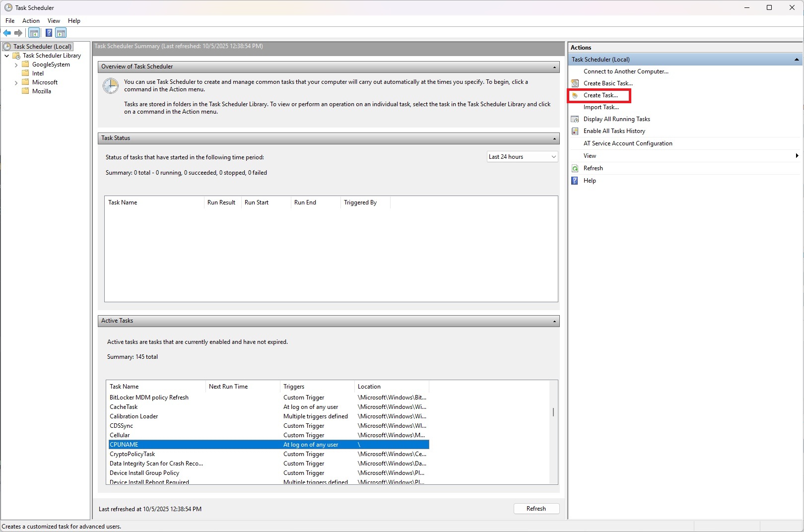The image size is (804, 532).
Task: Click the Display All Running Tasks icon
Action: [x=575, y=119]
